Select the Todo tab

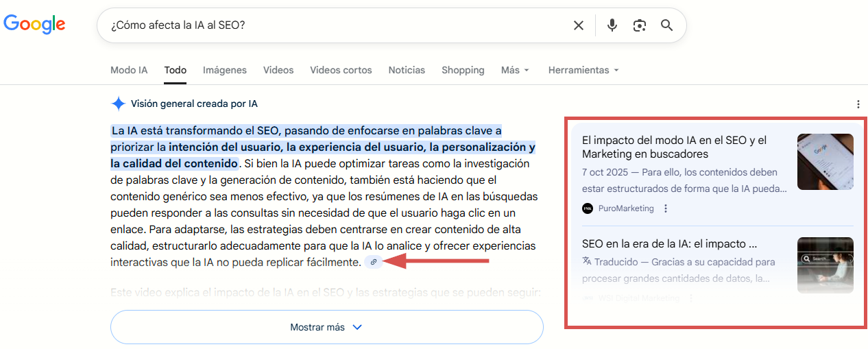pyautogui.click(x=176, y=70)
